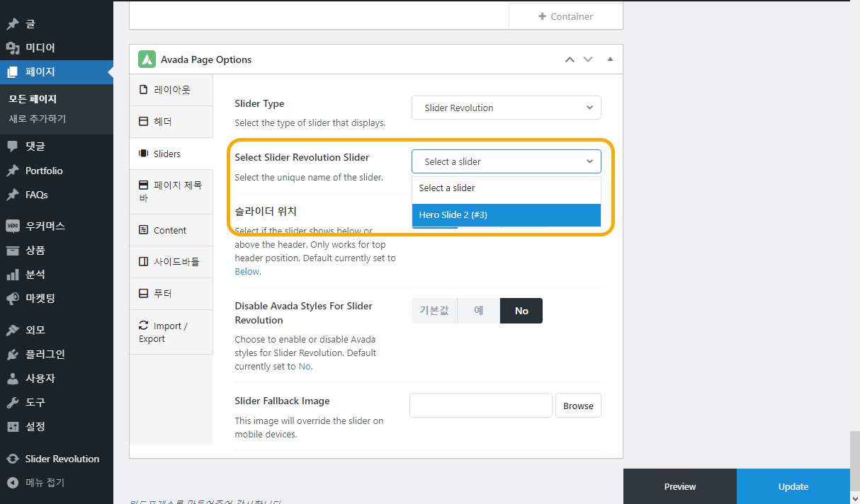The width and height of the screenshot is (860, 504).
Task: Click the pin icon beside FAQs
Action: (x=12, y=195)
